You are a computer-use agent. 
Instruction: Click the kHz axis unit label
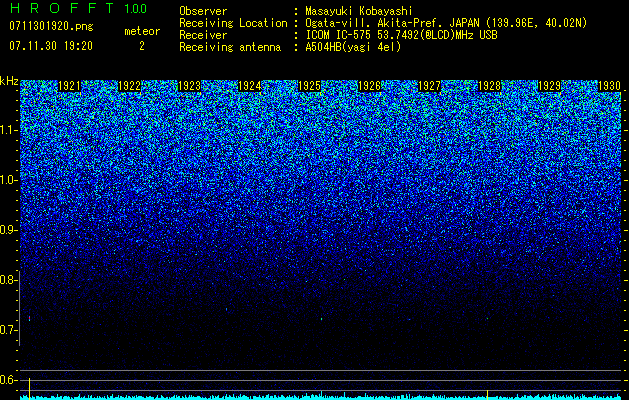9,81
